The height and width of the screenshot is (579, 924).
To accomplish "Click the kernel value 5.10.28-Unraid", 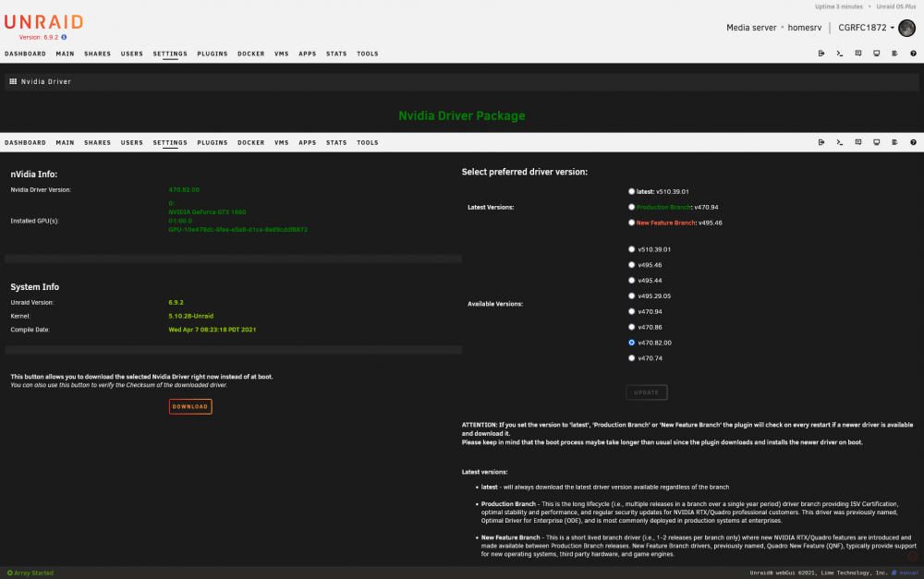I will tap(191, 317).
